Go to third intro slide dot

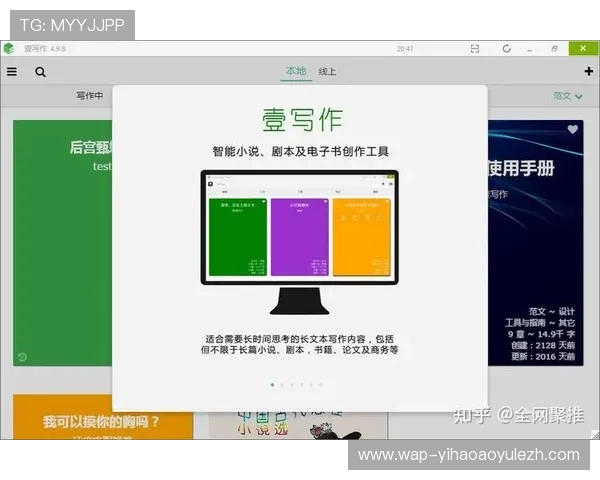coord(292,385)
